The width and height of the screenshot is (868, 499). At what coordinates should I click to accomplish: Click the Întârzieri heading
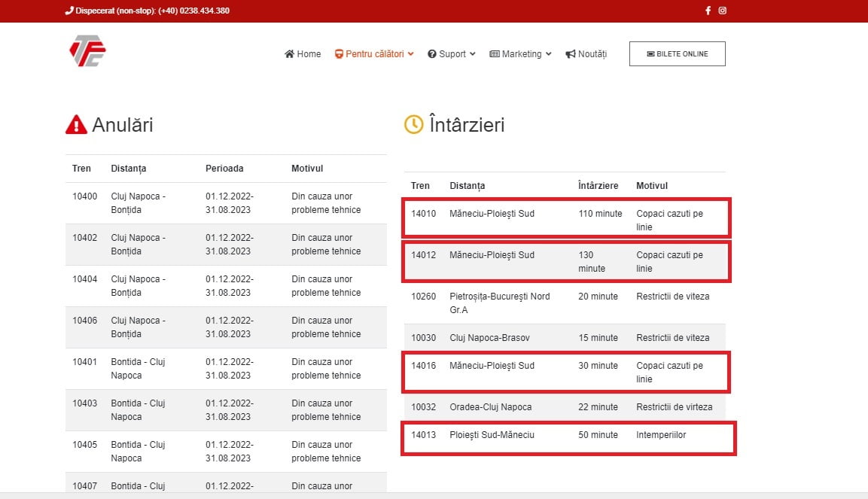coord(467,124)
